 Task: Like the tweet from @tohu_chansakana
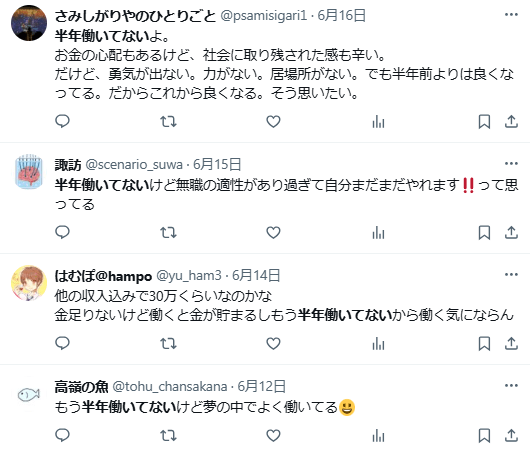pos(273,435)
